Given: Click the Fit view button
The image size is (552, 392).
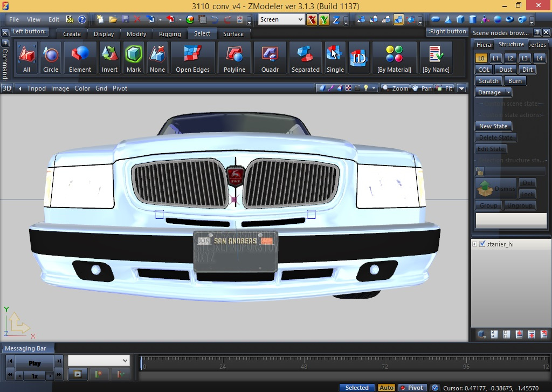Looking at the screenshot, I should (444, 88).
